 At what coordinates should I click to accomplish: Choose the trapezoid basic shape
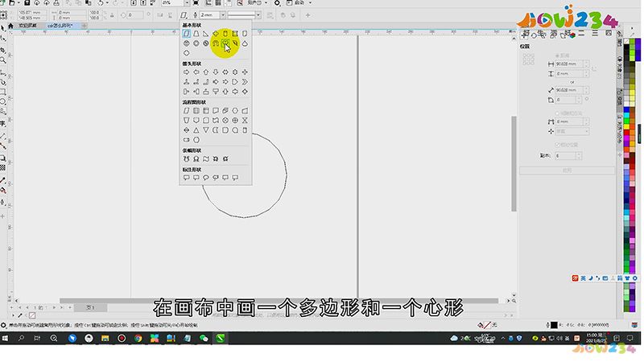pos(196,34)
